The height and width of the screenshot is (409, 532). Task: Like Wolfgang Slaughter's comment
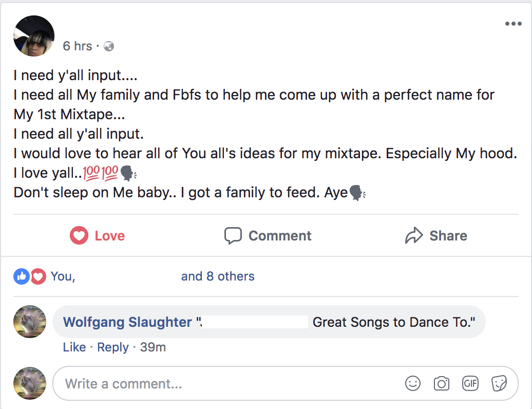[74, 347]
